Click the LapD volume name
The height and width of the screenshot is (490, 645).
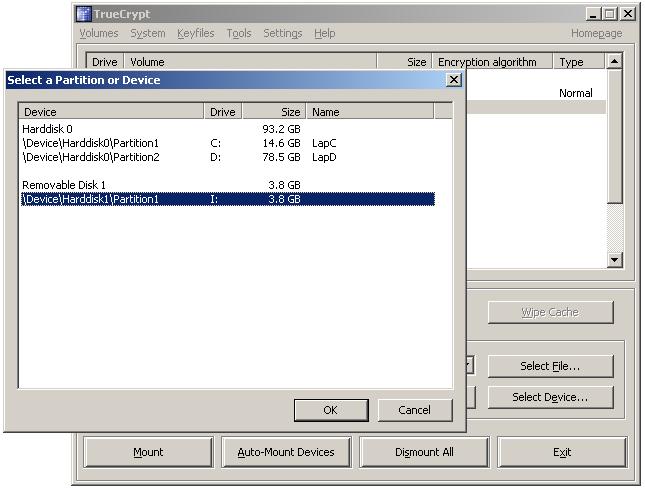pyautogui.click(x=324, y=157)
